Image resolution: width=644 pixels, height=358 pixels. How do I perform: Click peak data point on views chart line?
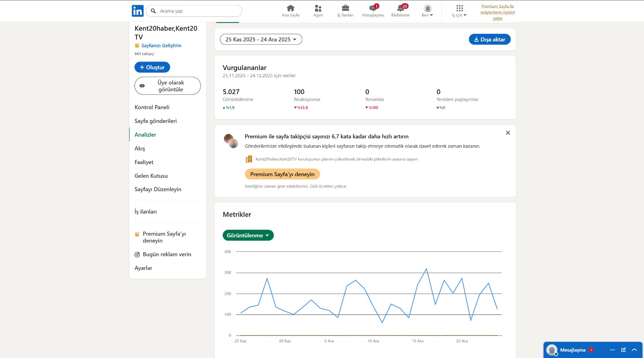coord(426,269)
